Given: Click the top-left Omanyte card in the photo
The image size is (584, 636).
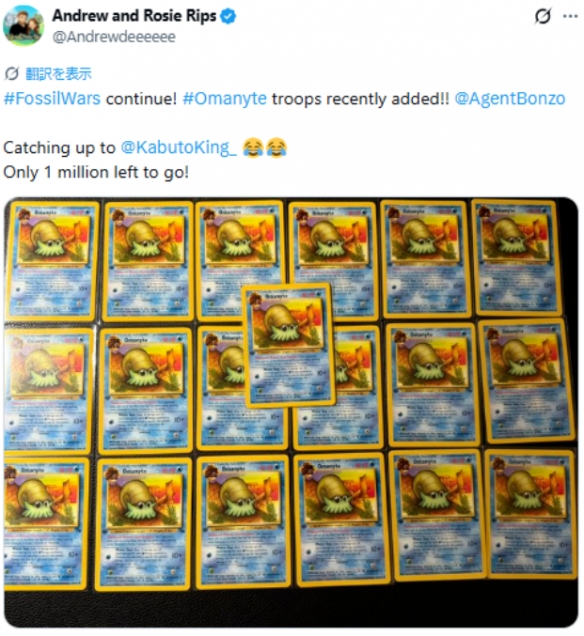Looking at the screenshot, I should tap(53, 261).
